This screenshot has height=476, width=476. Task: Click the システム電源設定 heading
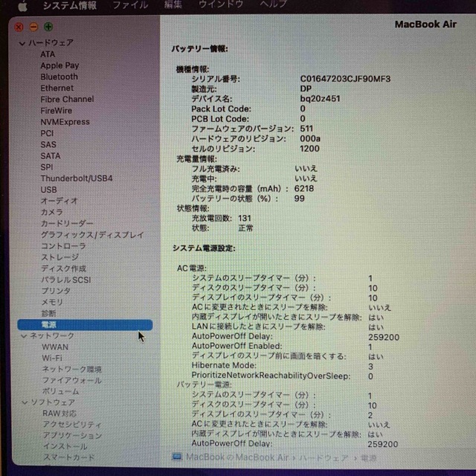[204, 248]
